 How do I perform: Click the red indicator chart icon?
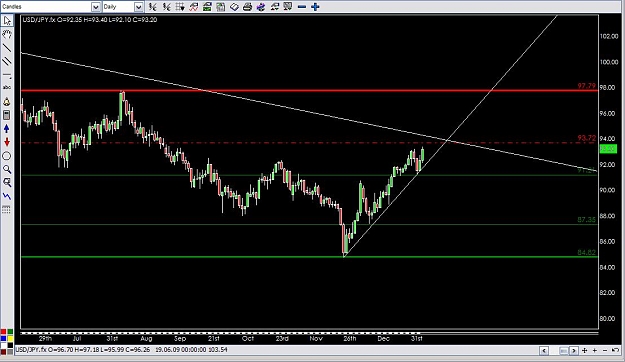click(x=194, y=7)
